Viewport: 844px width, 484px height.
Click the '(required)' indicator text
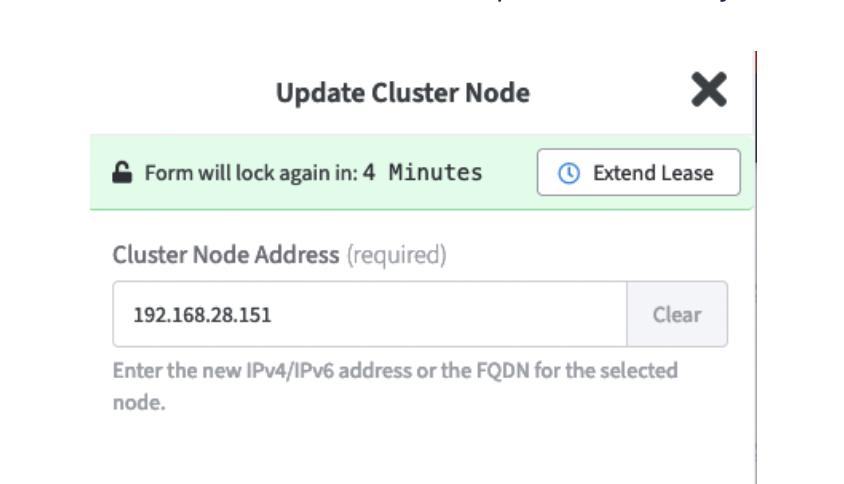pyautogui.click(x=396, y=256)
